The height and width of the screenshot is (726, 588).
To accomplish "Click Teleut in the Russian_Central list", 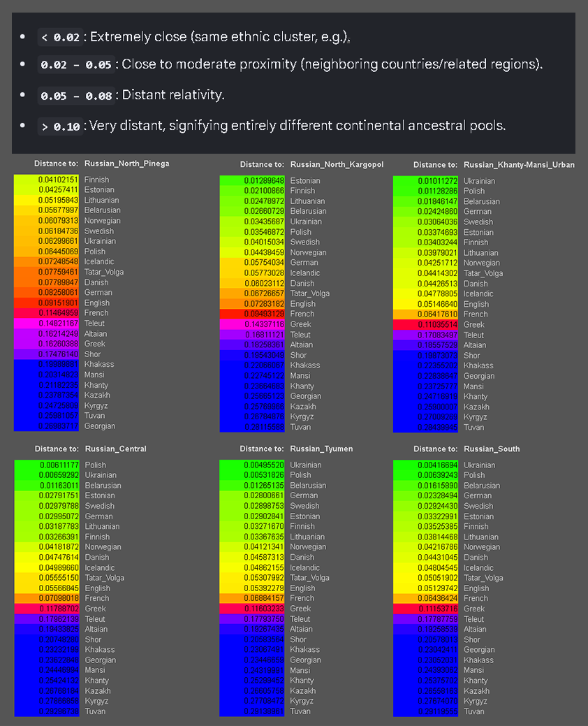I will [x=95, y=619].
